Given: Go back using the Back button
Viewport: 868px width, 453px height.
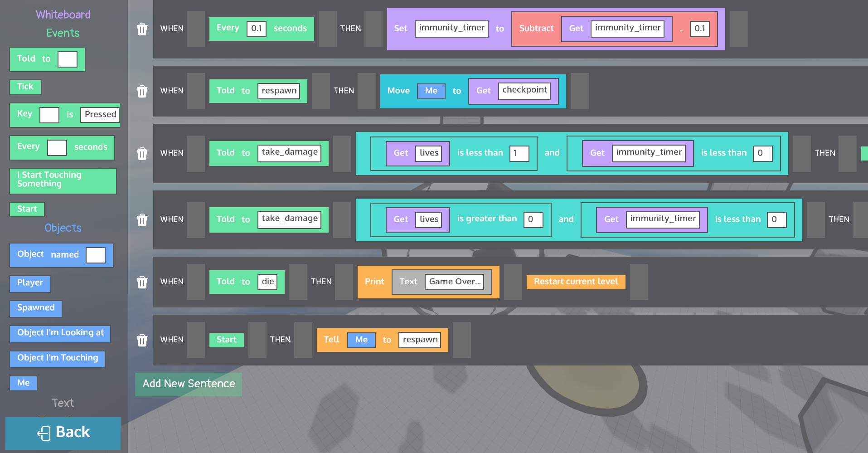Looking at the screenshot, I should tap(63, 433).
